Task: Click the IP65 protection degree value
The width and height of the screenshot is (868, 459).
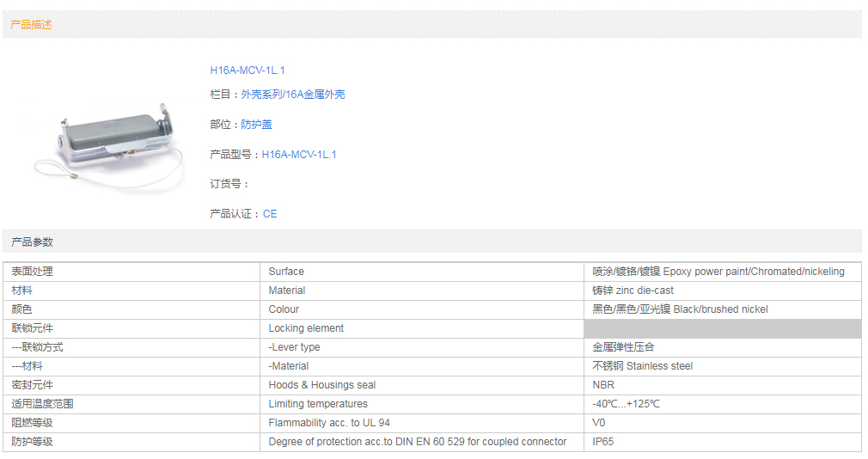Action: coord(602,442)
